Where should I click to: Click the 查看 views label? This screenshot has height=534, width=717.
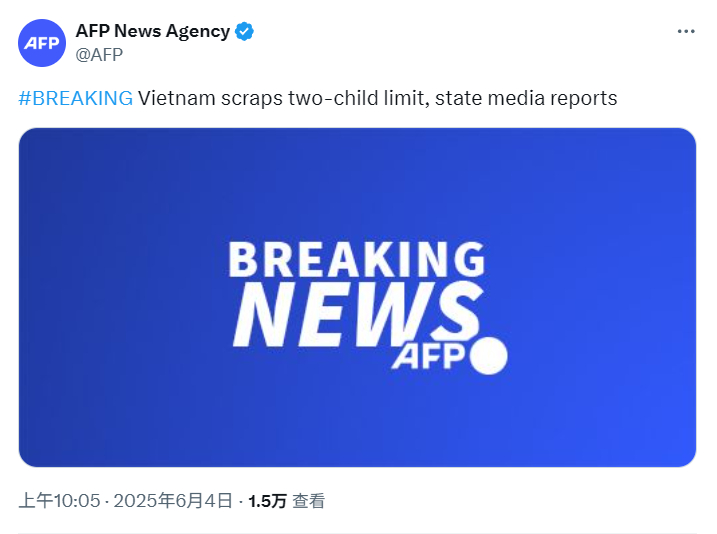click(309, 501)
